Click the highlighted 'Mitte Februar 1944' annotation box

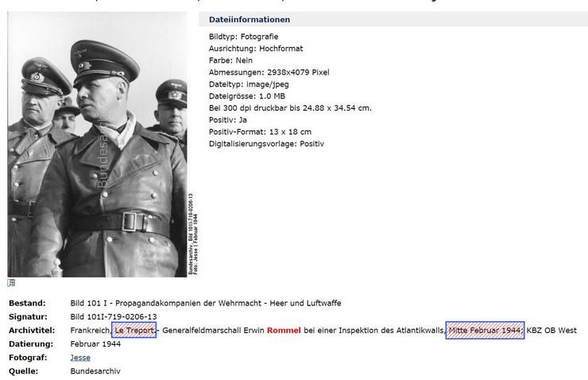(485, 330)
